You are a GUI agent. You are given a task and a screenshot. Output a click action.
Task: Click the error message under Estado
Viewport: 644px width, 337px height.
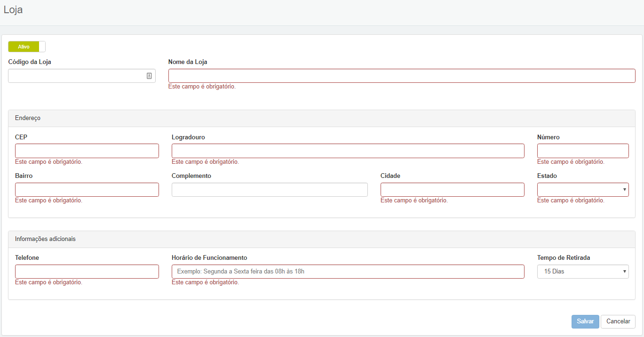571,201
